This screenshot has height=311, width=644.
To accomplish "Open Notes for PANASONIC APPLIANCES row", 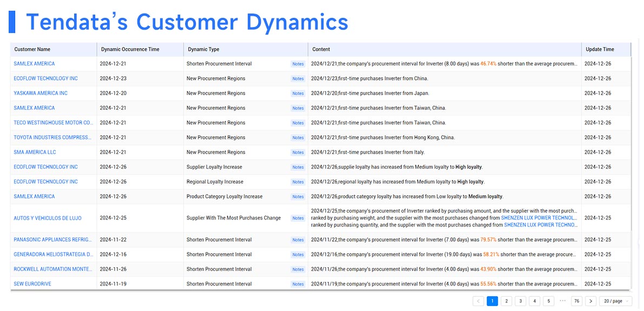I will pyautogui.click(x=298, y=240).
